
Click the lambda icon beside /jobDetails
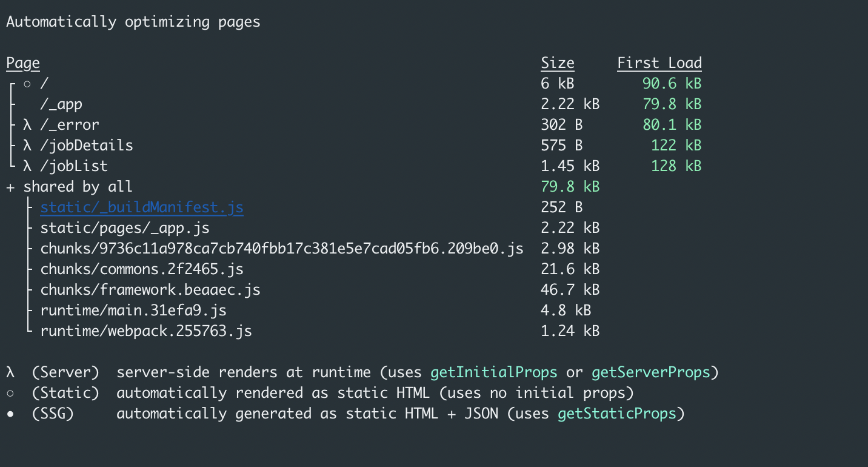coord(27,145)
